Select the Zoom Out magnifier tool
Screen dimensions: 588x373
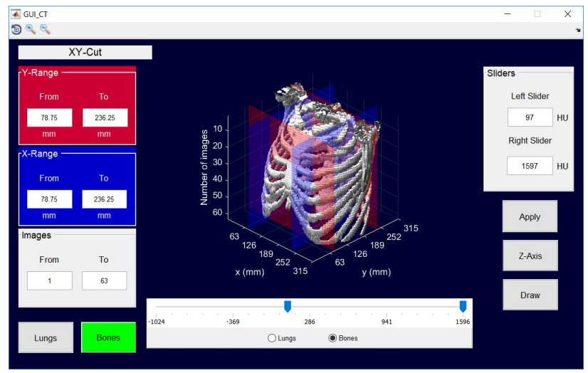coord(45,29)
